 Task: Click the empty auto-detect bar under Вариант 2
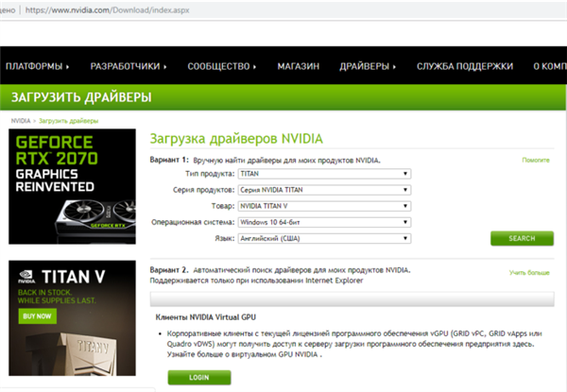tap(352, 299)
